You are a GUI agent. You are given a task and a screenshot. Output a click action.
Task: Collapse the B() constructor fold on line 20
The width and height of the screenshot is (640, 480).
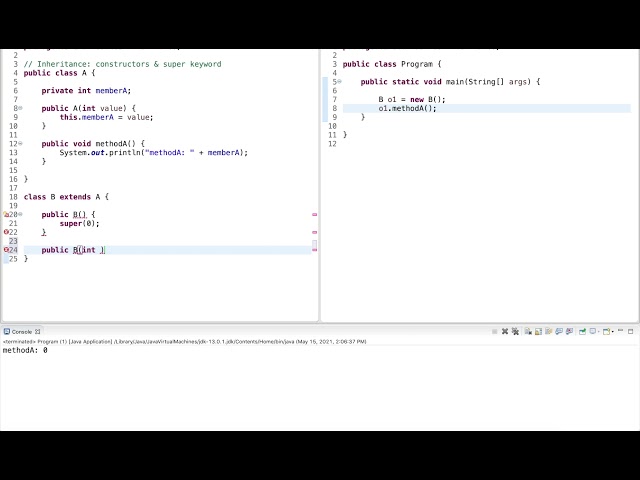[20, 214]
